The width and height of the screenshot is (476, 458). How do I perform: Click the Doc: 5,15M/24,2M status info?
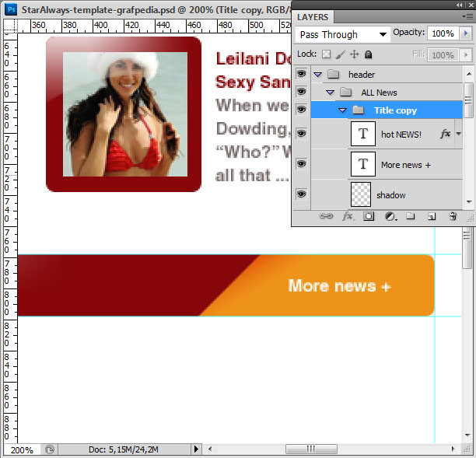[124, 449]
